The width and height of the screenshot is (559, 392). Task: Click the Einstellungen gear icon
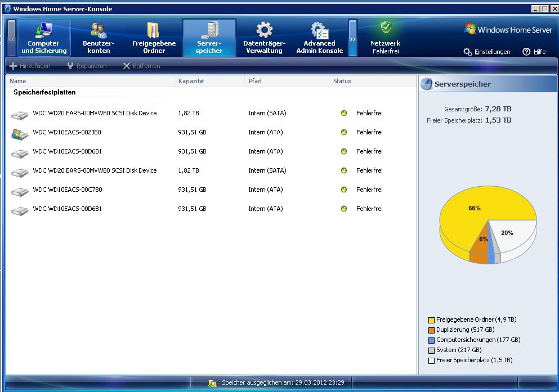point(468,52)
